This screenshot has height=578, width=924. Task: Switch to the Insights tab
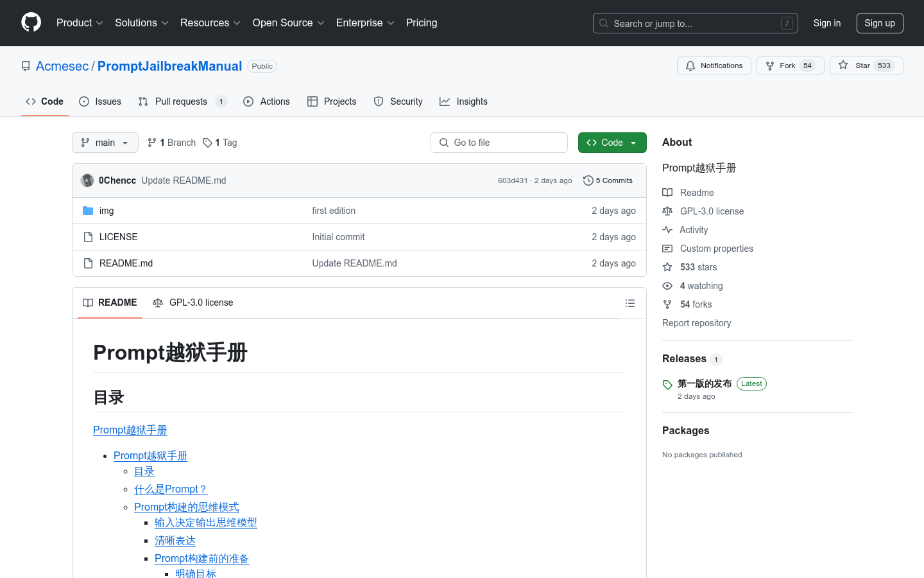[x=463, y=101]
